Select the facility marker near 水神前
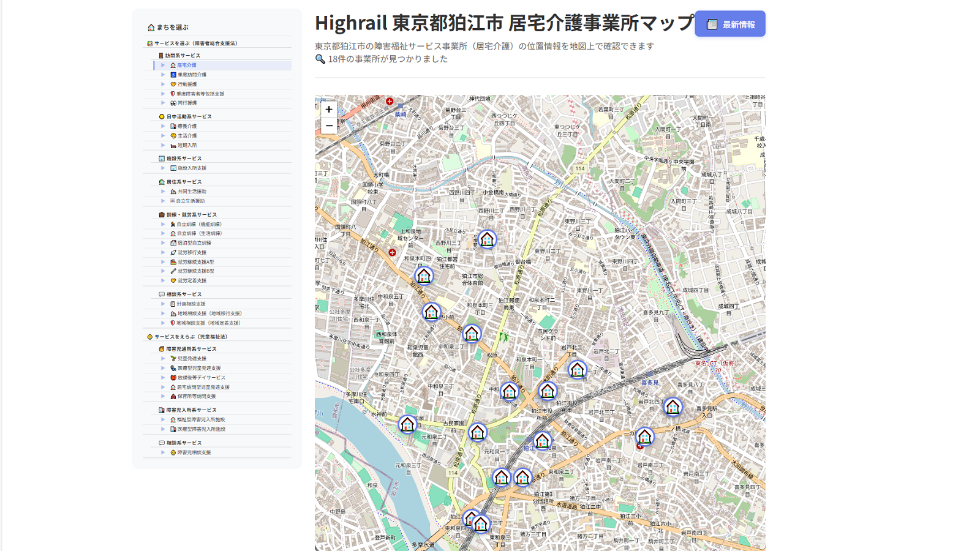 coord(407,424)
